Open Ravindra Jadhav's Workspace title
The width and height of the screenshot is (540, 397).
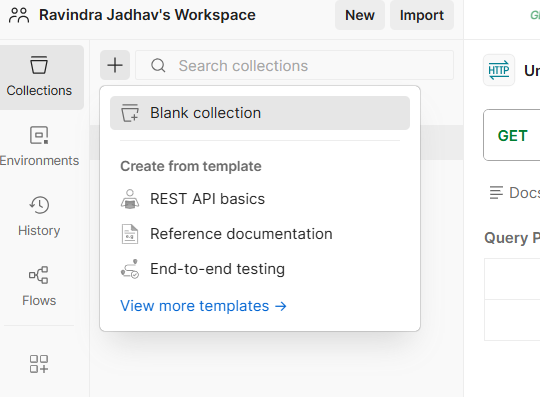pyautogui.click(x=147, y=15)
